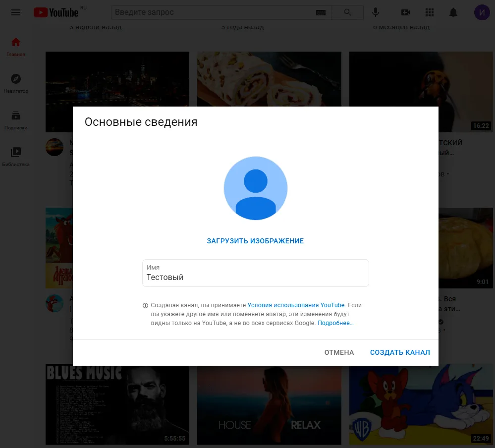Open the notifications bell
Image resolution: width=495 pixels, height=448 pixels.
453,12
